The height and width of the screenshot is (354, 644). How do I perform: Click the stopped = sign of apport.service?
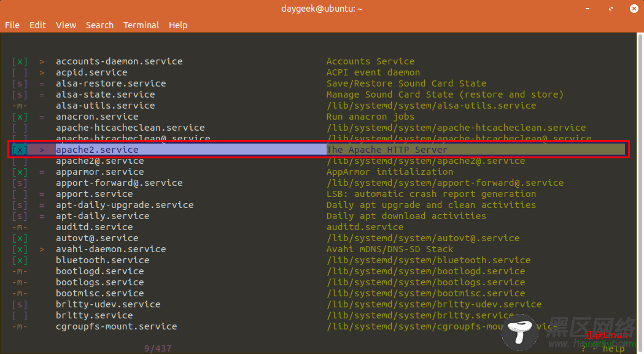(x=42, y=194)
